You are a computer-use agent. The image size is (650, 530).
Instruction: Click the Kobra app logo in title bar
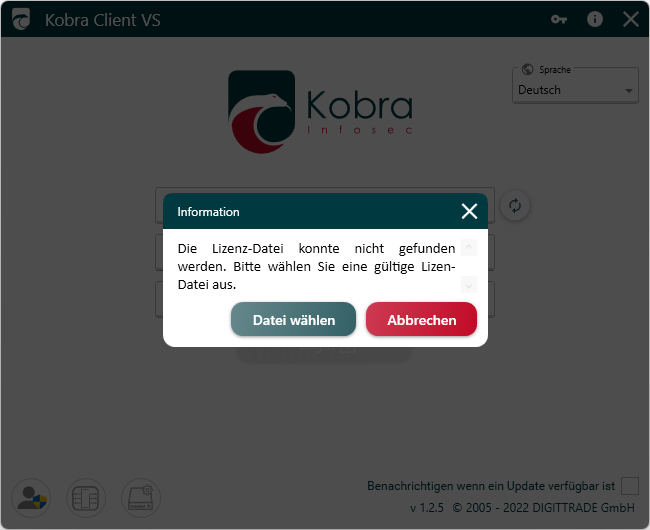point(20,19)
